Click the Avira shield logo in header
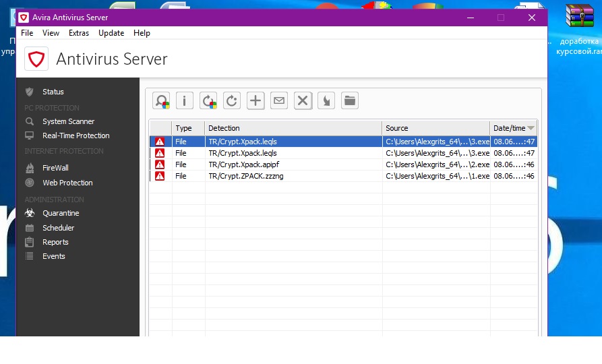This screenshot has width=602, height=364. coord(36,59)
